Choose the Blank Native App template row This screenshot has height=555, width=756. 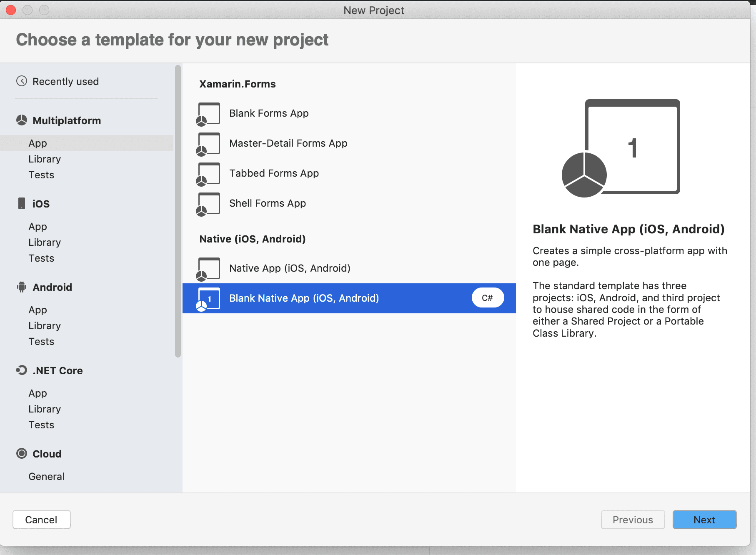[x=304, y=298]
